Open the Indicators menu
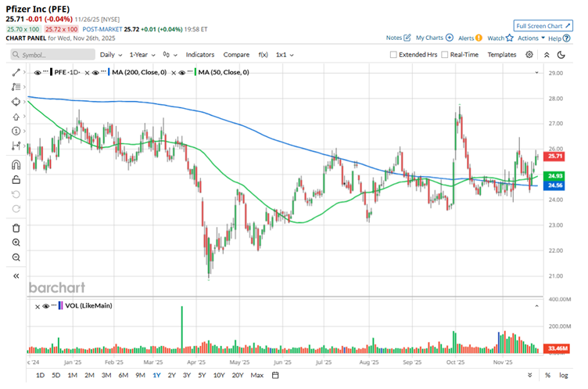 tap(200, 55)
